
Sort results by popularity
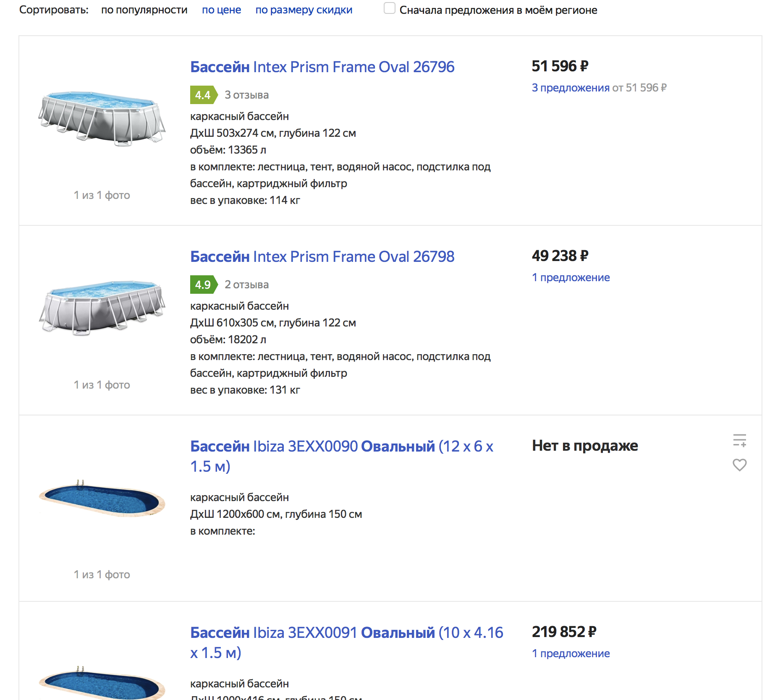point(144,10)
